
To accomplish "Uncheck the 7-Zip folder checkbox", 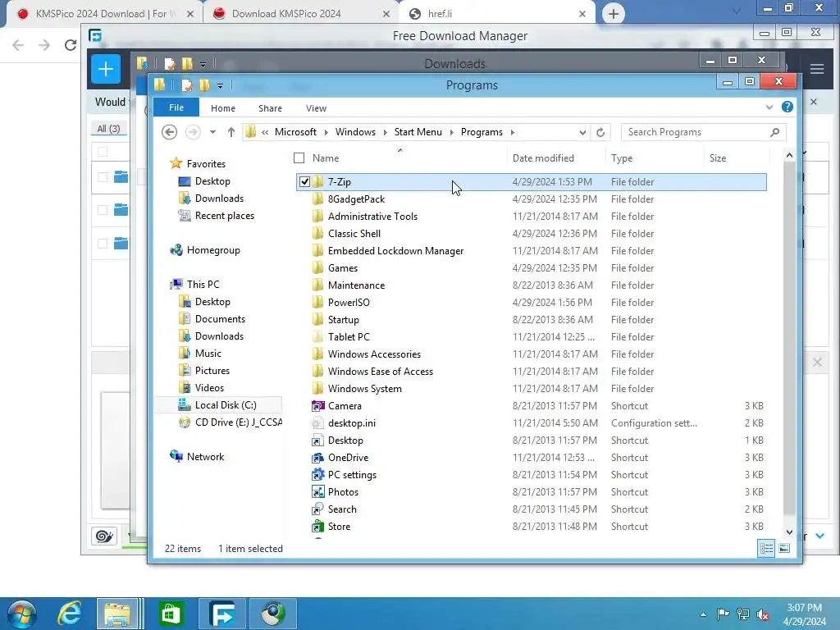I will coord(304,181).
